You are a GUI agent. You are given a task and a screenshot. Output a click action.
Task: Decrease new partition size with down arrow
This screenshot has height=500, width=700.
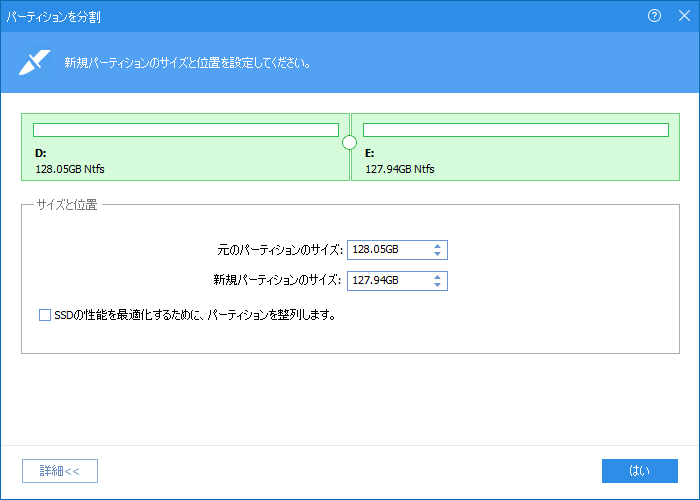click(438, 284)
